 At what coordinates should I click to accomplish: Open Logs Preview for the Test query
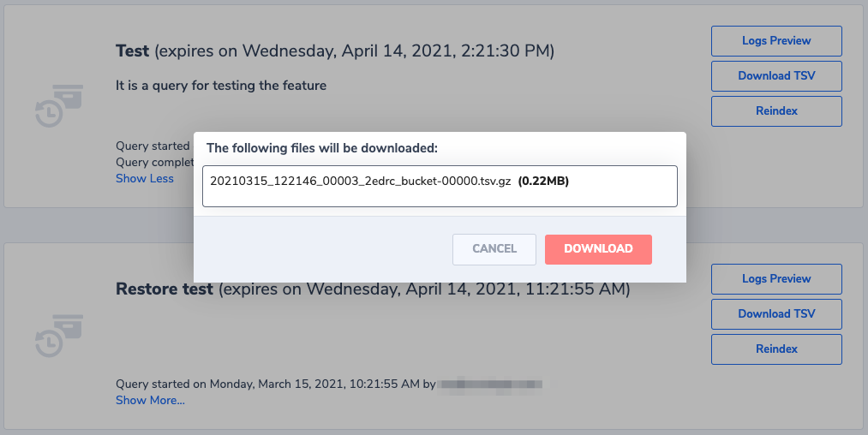[776, 41]
